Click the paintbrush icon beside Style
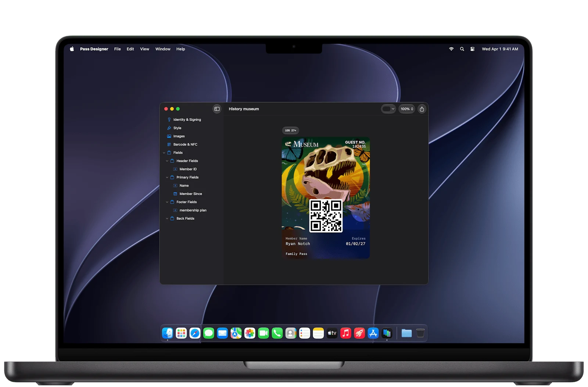588x387 pixels. [x=169, y=128]
